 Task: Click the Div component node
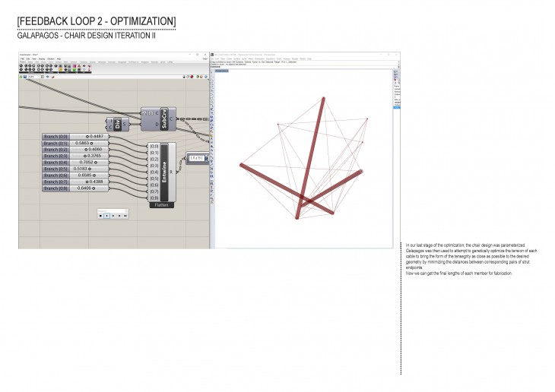pos(117,125)
